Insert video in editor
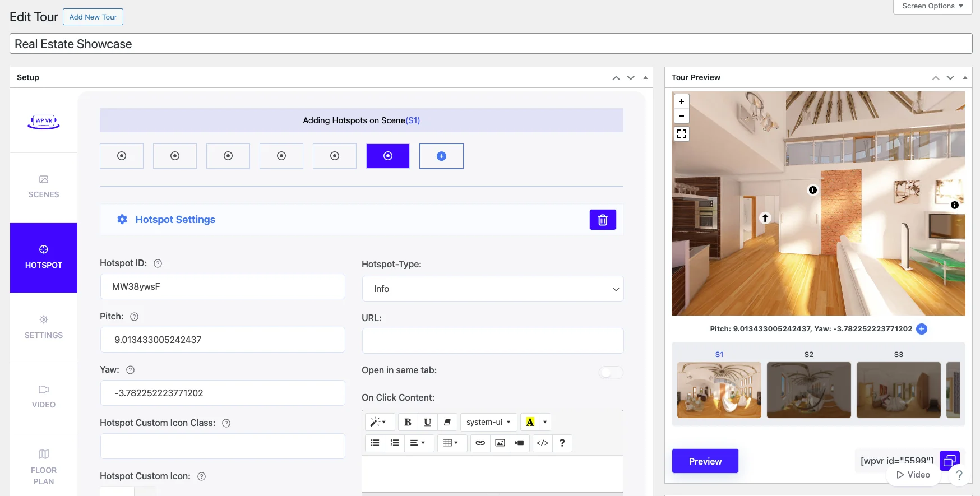Viewport: 980px width, 496px height. point(520,443)
